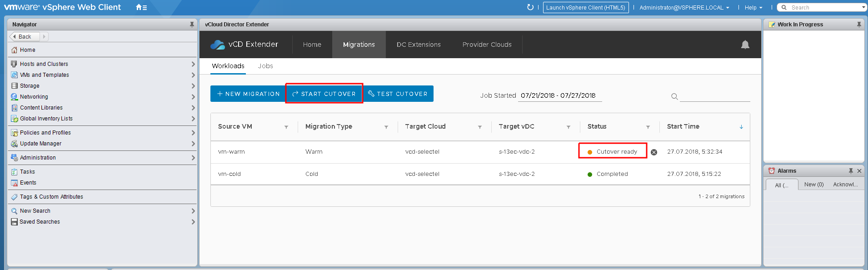Open the Provider Clouds tab
This screenshot has height=270, width=868.
pos(487,45)
